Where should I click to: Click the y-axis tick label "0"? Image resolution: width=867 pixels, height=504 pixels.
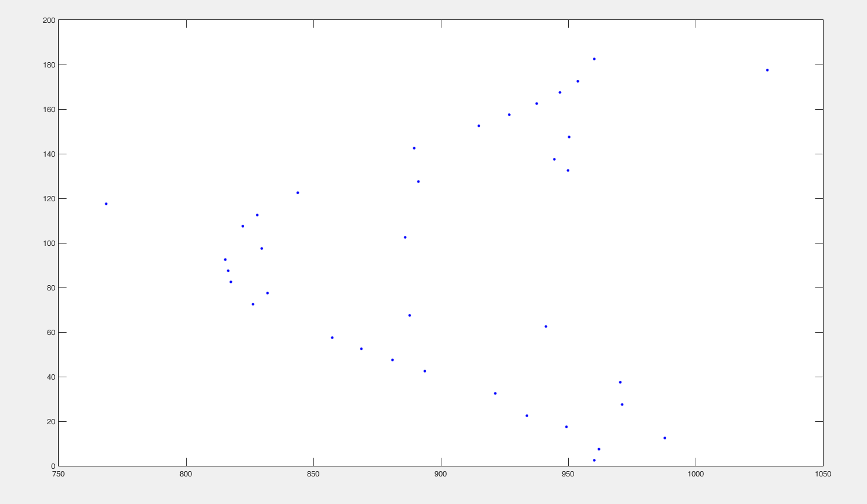point(53,466)
